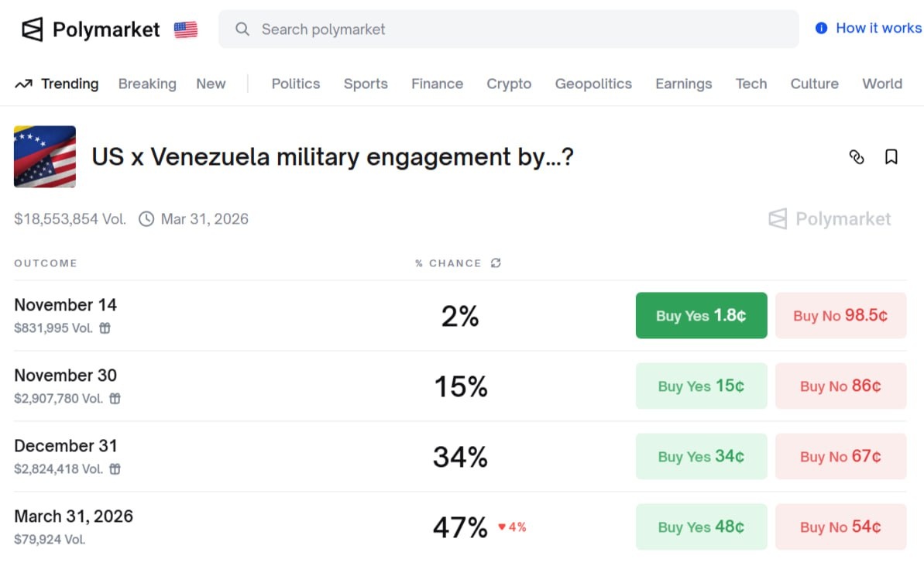Select the March 31, 2026 outcome row
Image resolution: width=924 pixels, height=566 pixels.
pyautogui.click(x=74, y=516)
